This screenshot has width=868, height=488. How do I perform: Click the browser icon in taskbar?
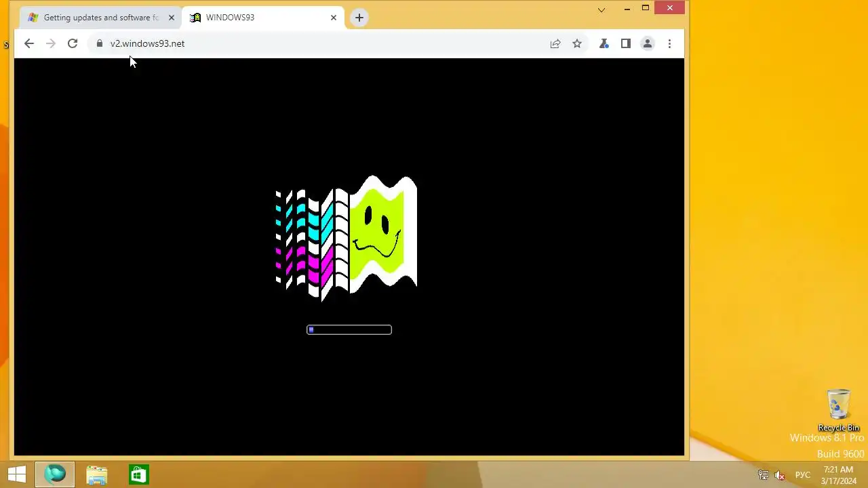click(x=55, y=474)
